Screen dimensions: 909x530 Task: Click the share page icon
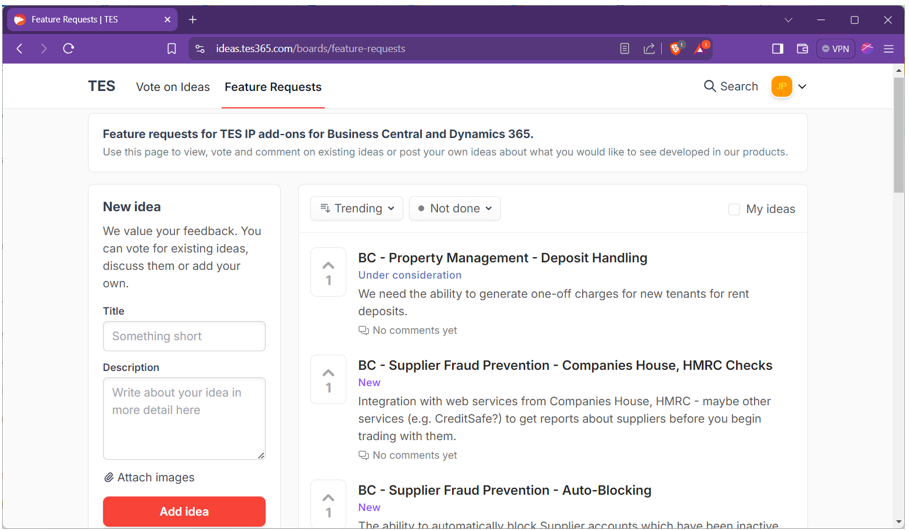click(649, 48)
